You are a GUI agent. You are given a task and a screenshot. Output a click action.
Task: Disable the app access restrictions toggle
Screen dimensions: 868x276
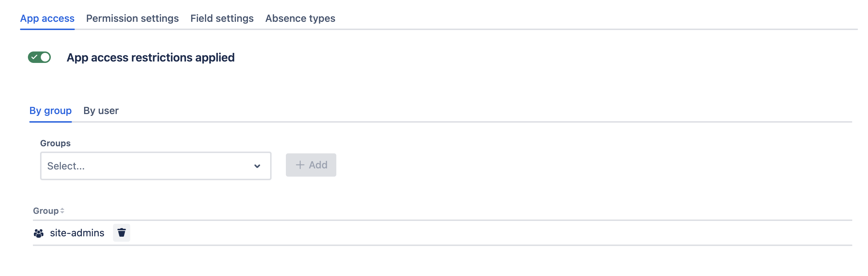pyautogui.click(x=39, y=57)
